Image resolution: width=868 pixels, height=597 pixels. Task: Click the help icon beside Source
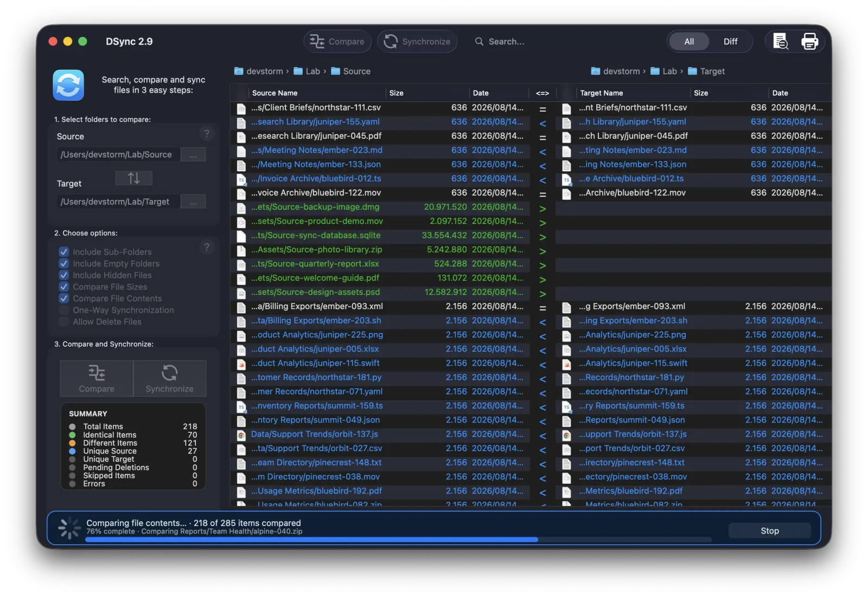206,133
